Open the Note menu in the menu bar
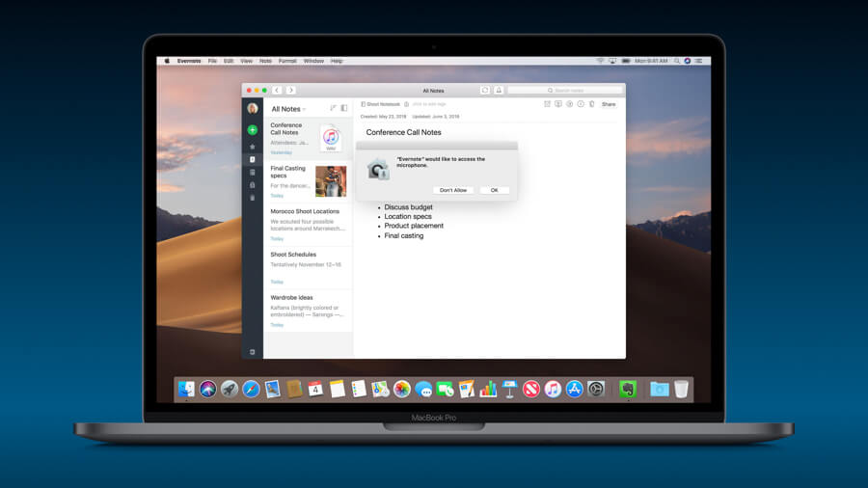 click(265, 61)
